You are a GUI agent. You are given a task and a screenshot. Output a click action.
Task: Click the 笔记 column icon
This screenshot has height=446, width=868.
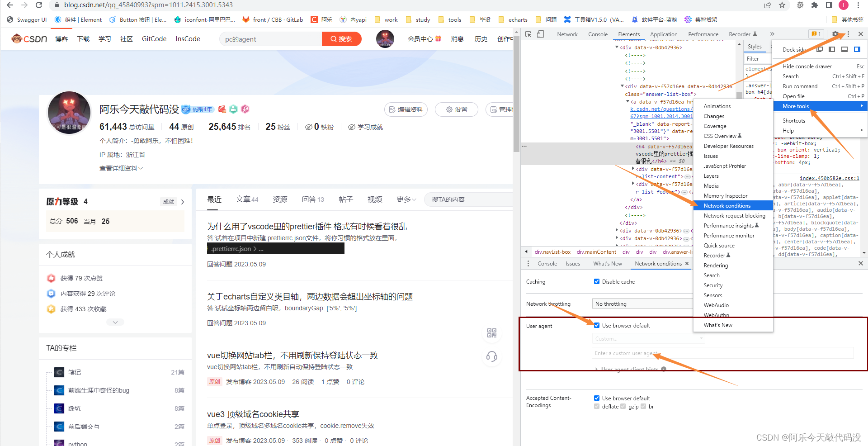pyautogui.click(x=59, y=372)
